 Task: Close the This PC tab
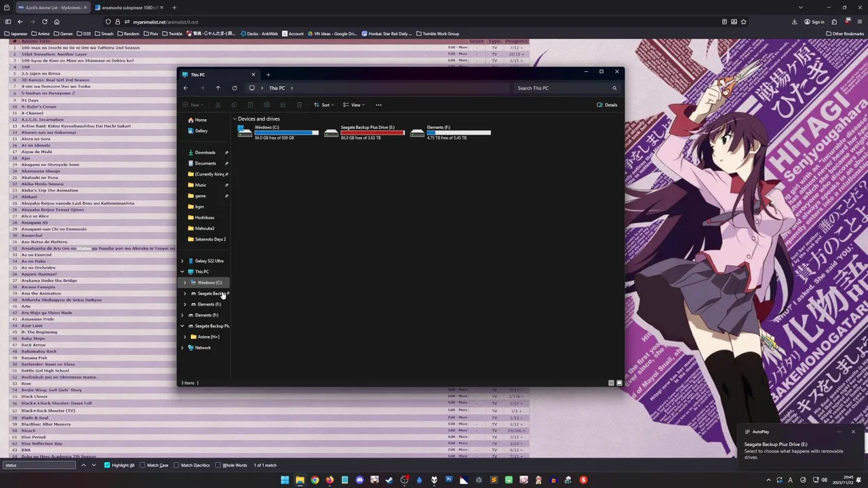(253, 75)
